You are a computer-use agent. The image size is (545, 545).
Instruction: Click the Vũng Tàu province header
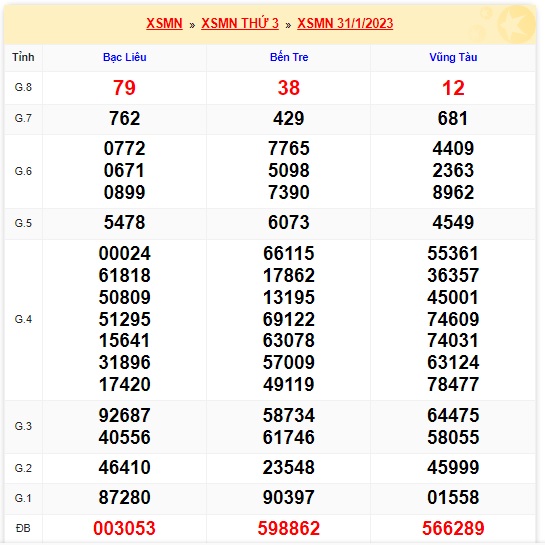[x=453, y=57]
